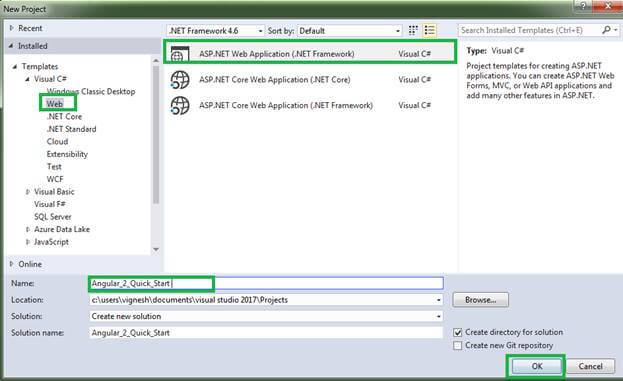The width and height of the screenshot is (623, 381).
Task: Select the Visual F# category
Action: pyautogui.click(x=50, y=204)
